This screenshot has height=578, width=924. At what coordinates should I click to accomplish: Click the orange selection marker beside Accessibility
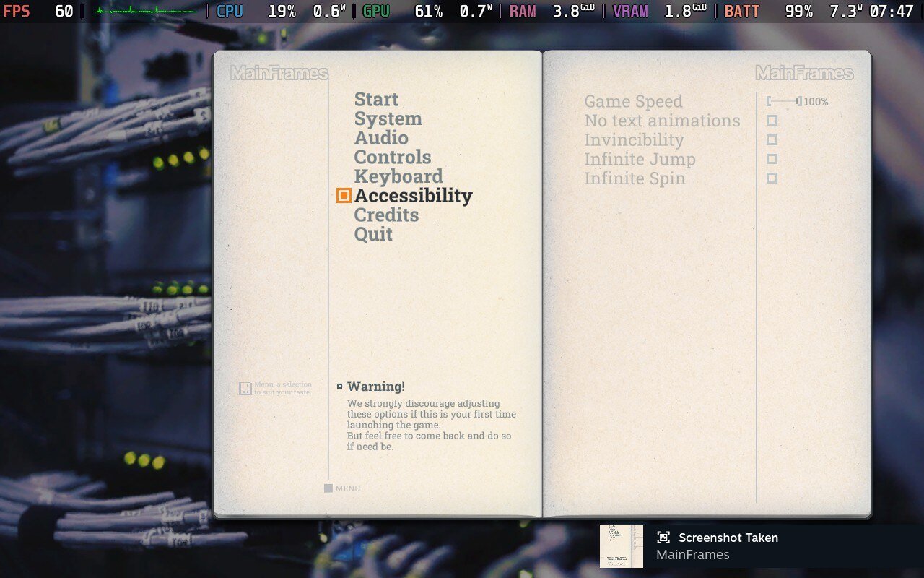click(x=344, y=196)
